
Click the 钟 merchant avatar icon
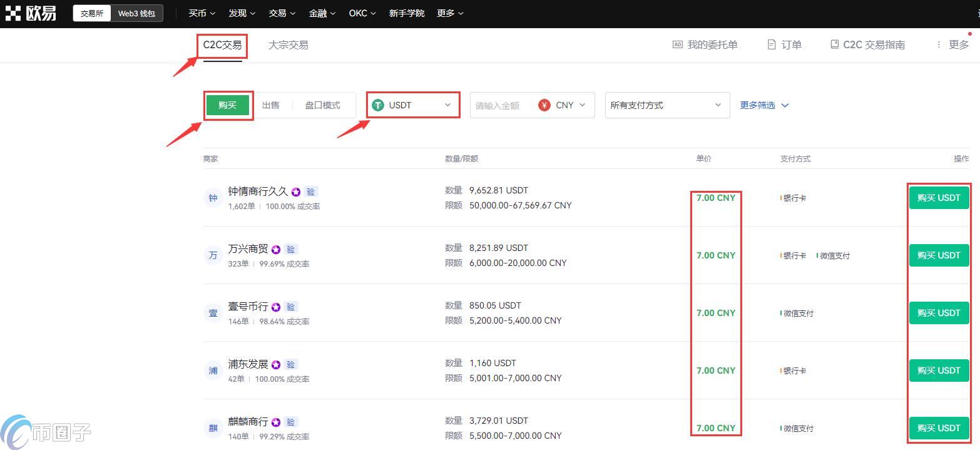pos(213,198)
